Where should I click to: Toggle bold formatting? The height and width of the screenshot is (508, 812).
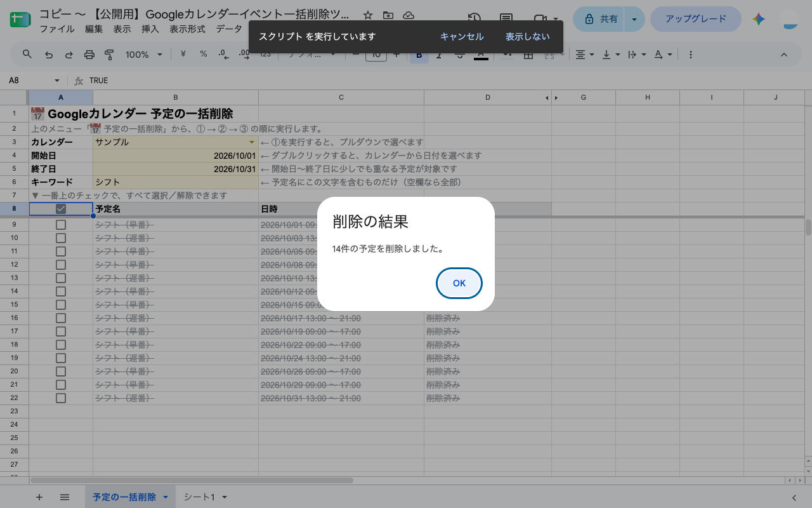419,55
